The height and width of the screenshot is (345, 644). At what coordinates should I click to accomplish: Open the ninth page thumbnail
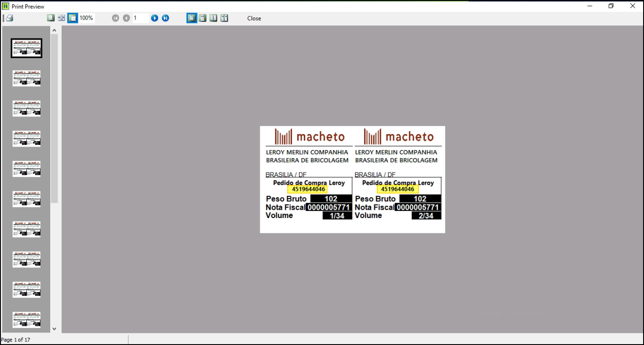(27, 290)
